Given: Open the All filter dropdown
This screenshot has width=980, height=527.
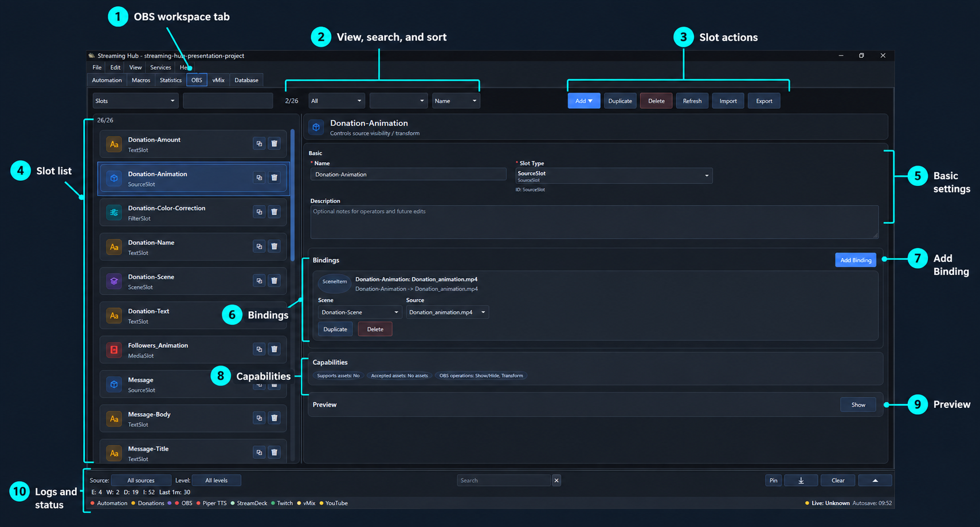Looking at the screenshot, I should click(336, 101).
